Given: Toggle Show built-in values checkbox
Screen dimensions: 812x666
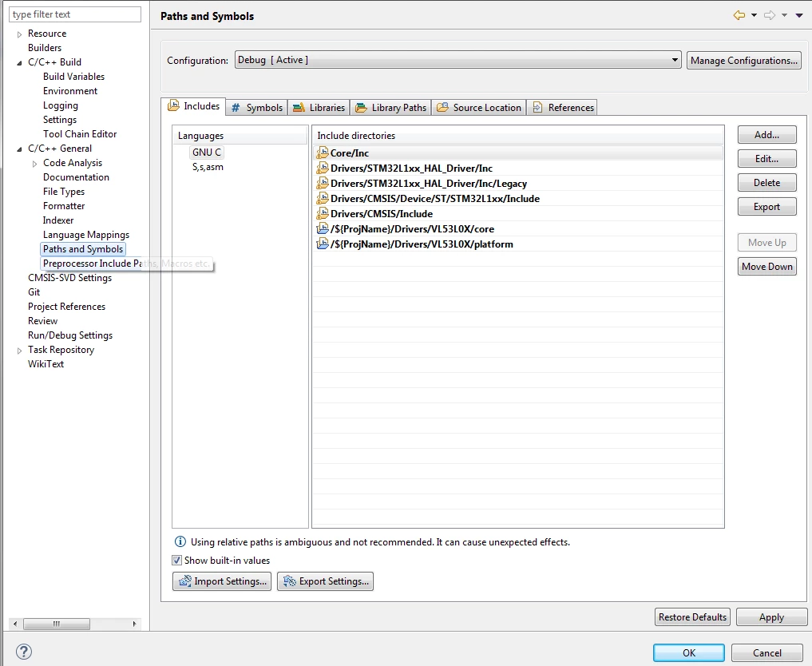Looking at the screenshot, I should coord(176,561).
